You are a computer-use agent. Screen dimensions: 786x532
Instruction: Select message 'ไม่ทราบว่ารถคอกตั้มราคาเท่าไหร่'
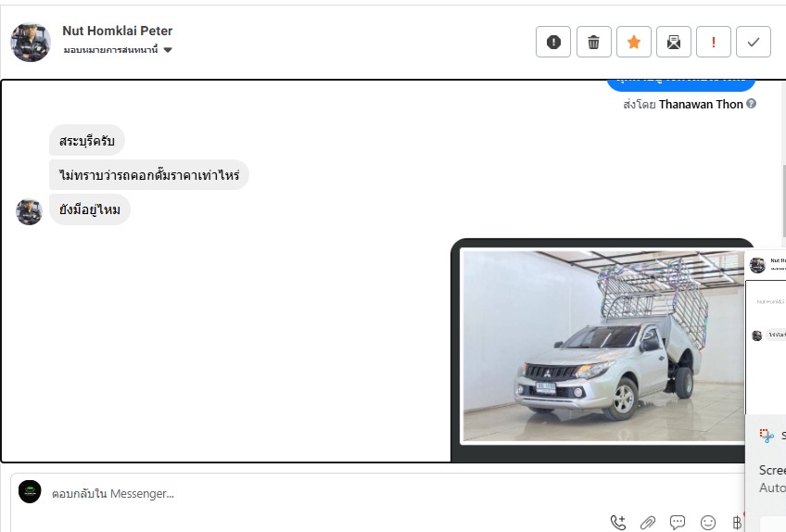(x=149, y=175)
